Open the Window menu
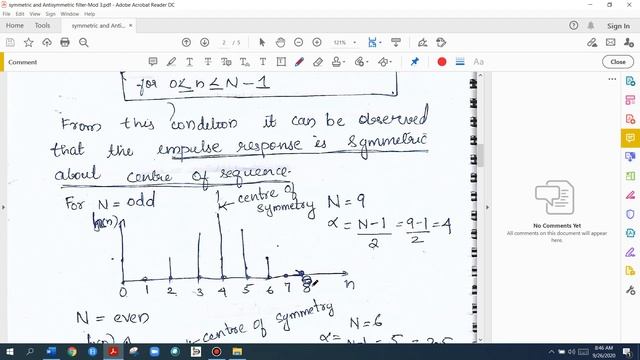640x360 pixels. [69, 14]
